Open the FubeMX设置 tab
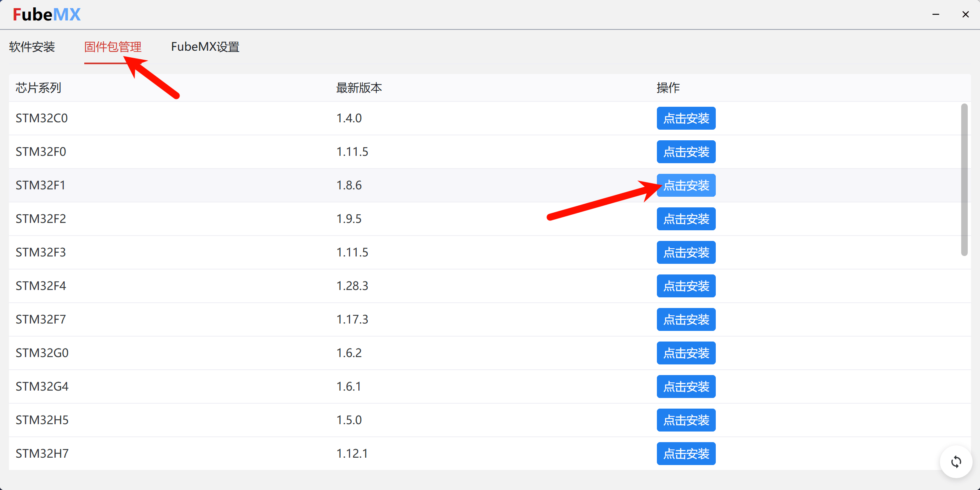Screen dimensions: 980x490 (x=205, y=47)
